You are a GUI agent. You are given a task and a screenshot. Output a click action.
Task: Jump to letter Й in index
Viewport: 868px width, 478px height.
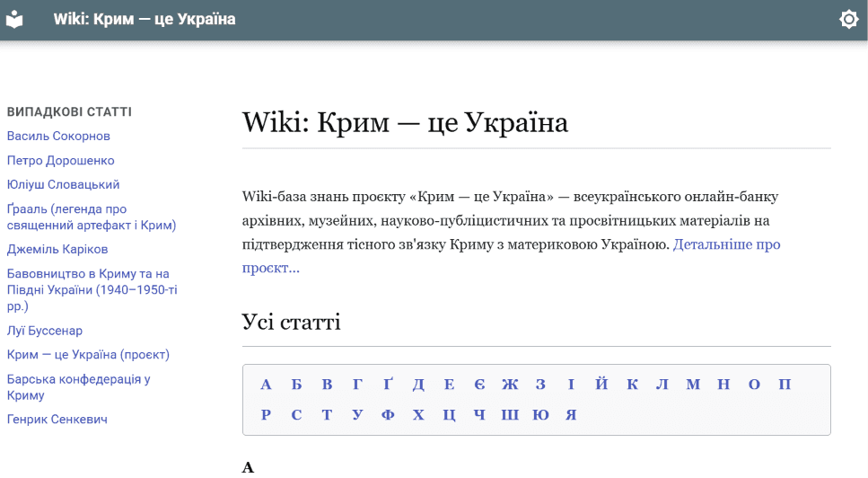[601, 384]
